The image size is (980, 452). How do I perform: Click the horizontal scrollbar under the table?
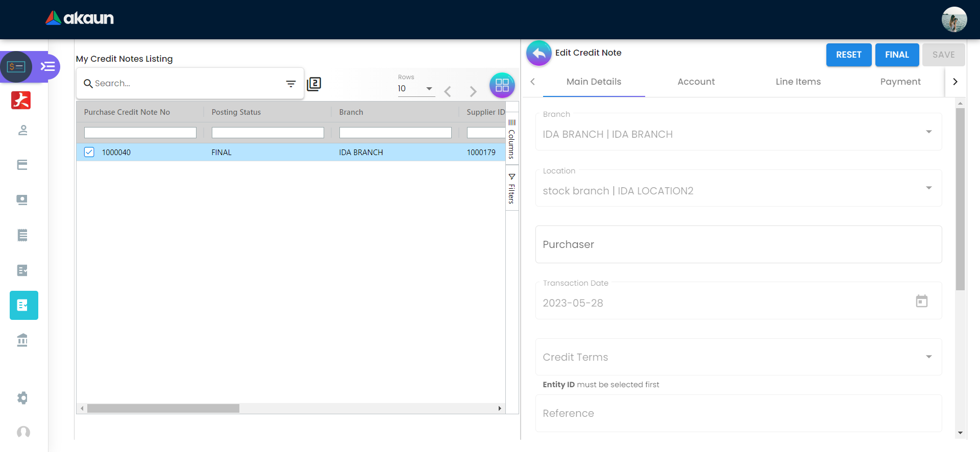pyautogui.click(x=163, y=409)
